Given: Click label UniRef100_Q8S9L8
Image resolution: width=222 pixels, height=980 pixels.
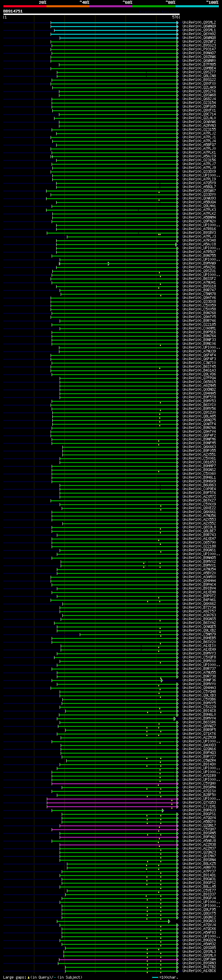Looking at the screenshot, I should pos(199,527).
